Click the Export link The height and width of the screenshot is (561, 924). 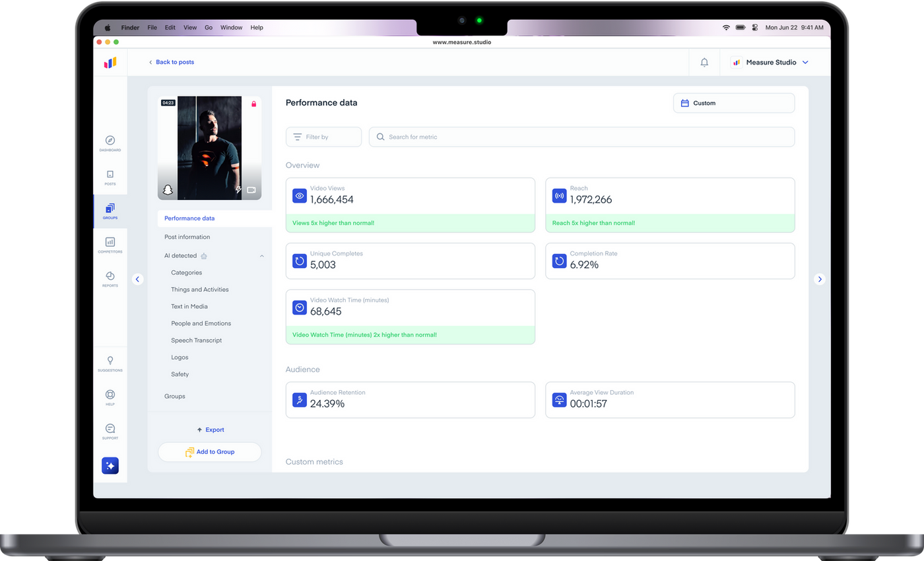click(x=211, y=430)
